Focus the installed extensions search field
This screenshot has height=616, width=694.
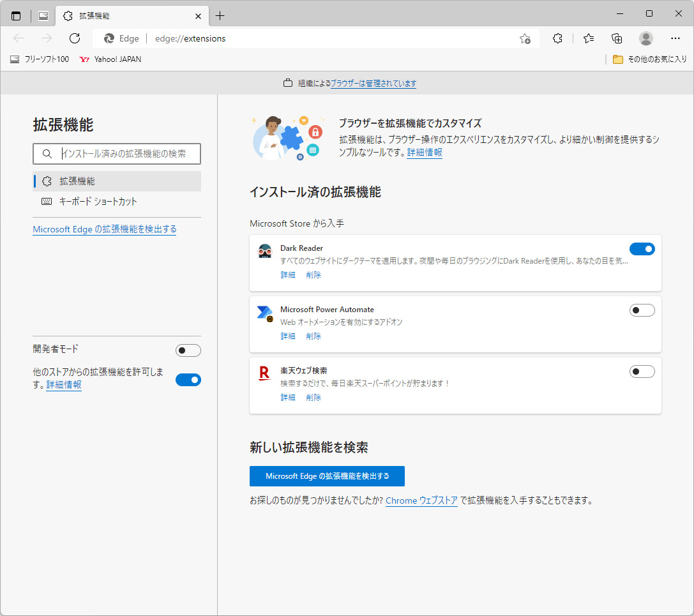117,154
